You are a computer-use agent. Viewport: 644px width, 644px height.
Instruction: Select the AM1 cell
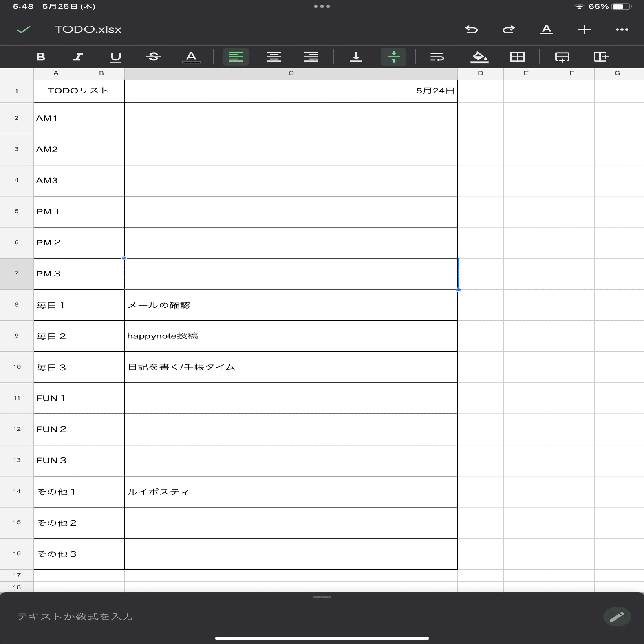coord(56,118)
